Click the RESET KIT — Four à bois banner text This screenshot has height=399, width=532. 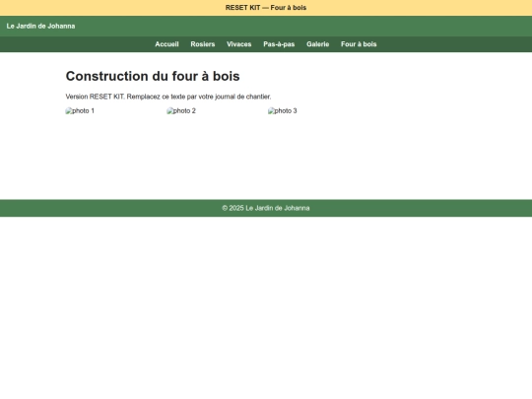coord(266,8)
